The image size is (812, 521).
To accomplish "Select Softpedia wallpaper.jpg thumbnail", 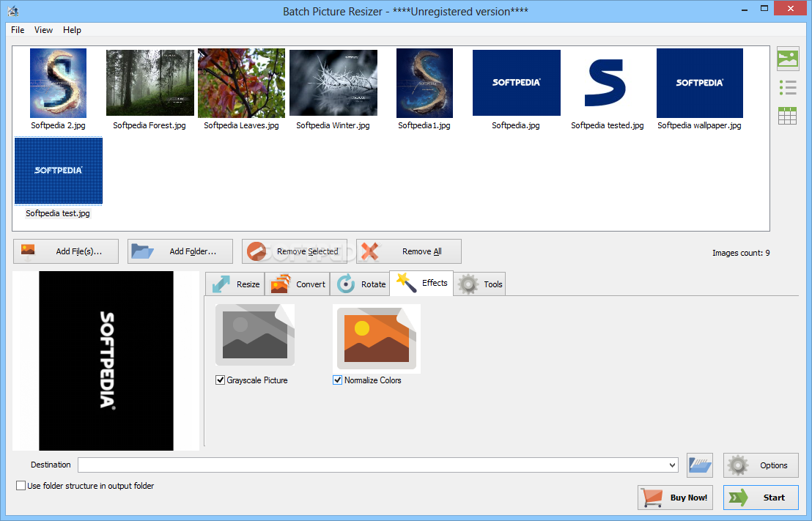I will pos(700,83).
